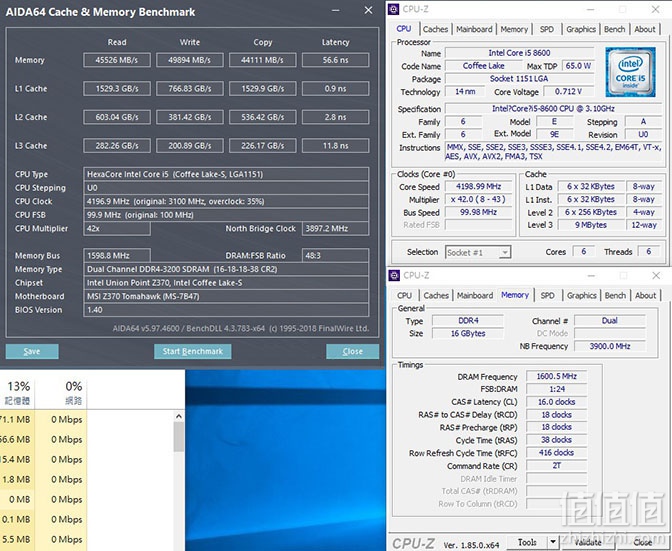Click the Multiplier value x 42.0 (8 - 43)
This screenshot has width=672, height=551.
click(478, 200)
